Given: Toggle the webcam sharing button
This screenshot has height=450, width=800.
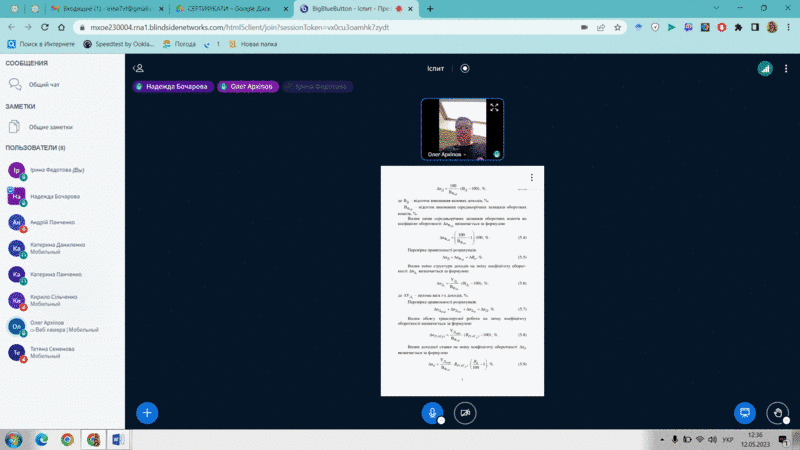Looking at the screenshot, I should coord(464,412).
